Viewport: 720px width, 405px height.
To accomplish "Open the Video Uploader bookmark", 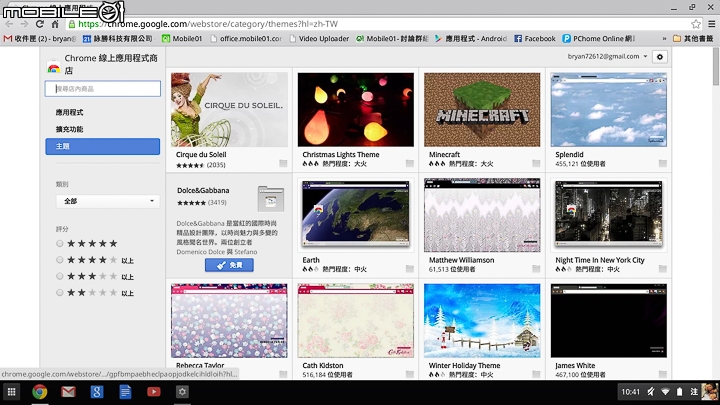I will pos(319,39).
